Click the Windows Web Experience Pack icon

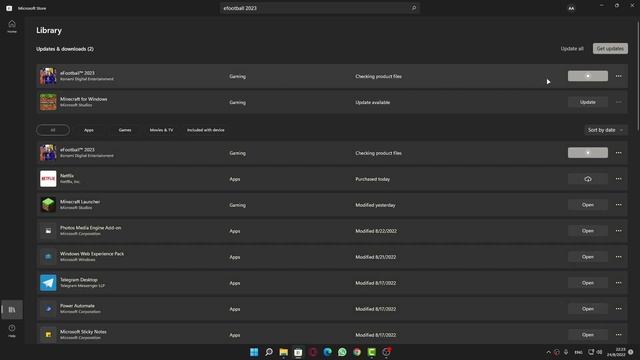pyautogui.click(x=48, y=257)
